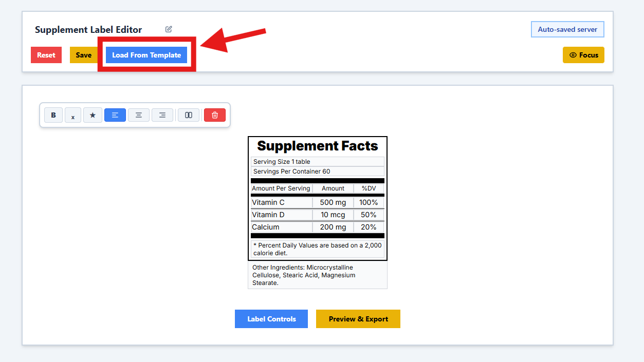Click the Auto-saved server status badge
The image size is (644, 362).
[x=567, y=29]
